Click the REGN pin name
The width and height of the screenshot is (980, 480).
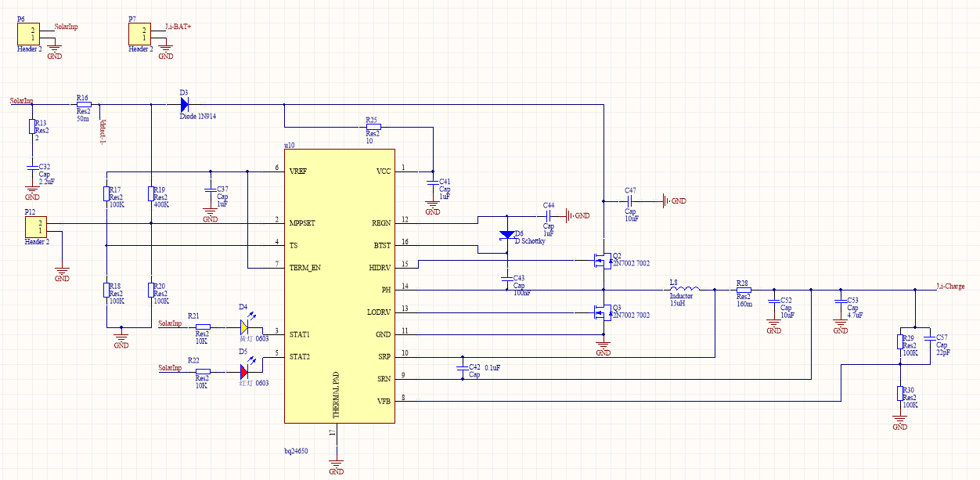[x=380, y=223]
